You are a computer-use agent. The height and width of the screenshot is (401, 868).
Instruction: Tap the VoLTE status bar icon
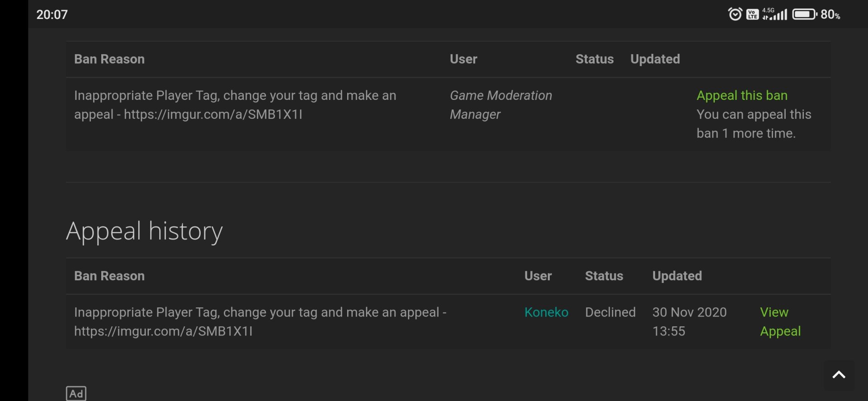(x=752, y=14)
